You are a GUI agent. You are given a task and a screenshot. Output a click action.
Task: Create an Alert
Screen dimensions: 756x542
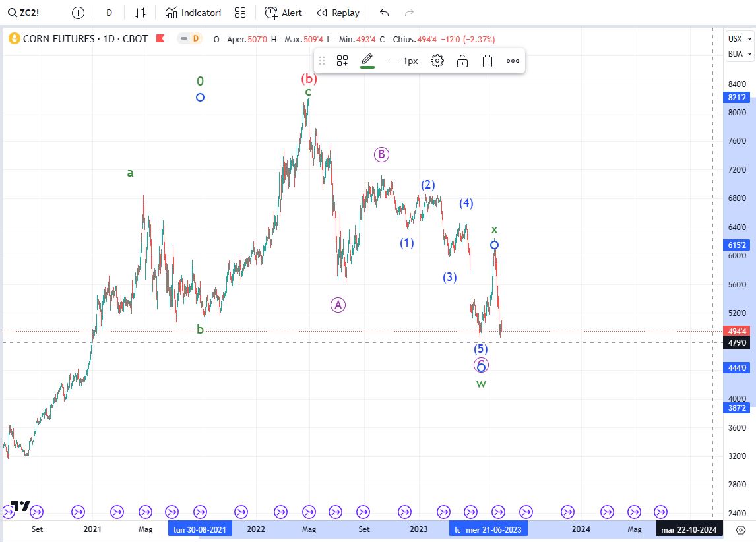[283, 13]
